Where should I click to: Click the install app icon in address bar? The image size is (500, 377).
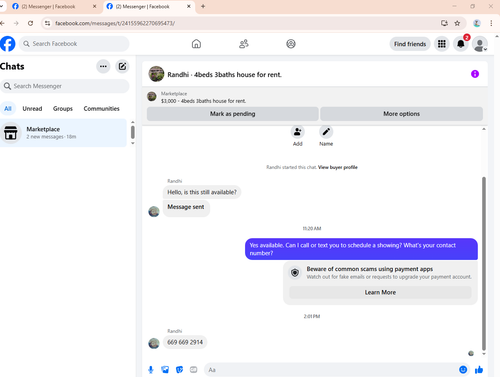444,23
